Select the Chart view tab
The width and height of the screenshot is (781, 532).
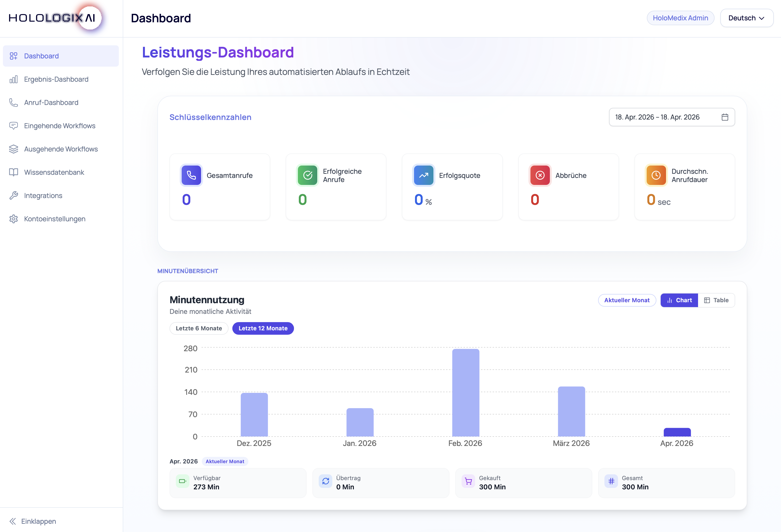(x=679, y=300)
